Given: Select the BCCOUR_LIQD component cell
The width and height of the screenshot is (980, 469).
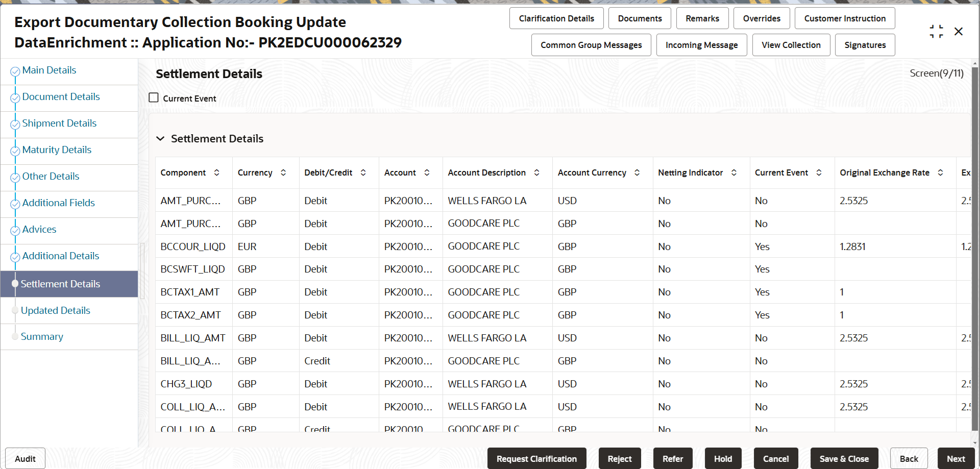Looking at the screenshot, I should pyautogui.click(x=193, y=246).
